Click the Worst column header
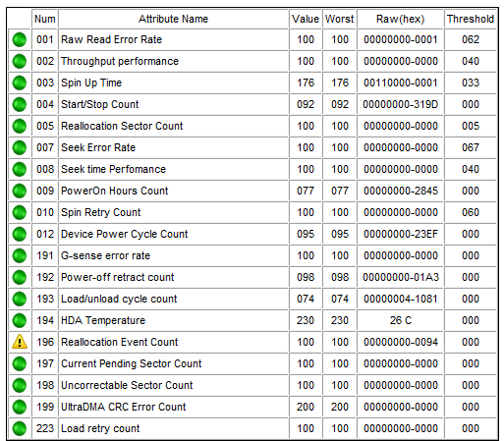Screen dimensions: 504x441 340,19
